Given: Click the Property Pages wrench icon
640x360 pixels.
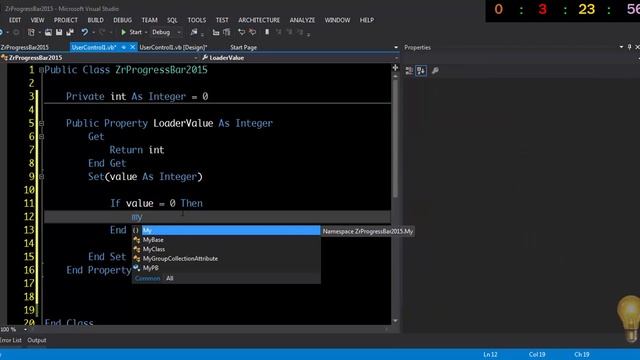Looking at the screenshot, I should [x=435, y=71].
